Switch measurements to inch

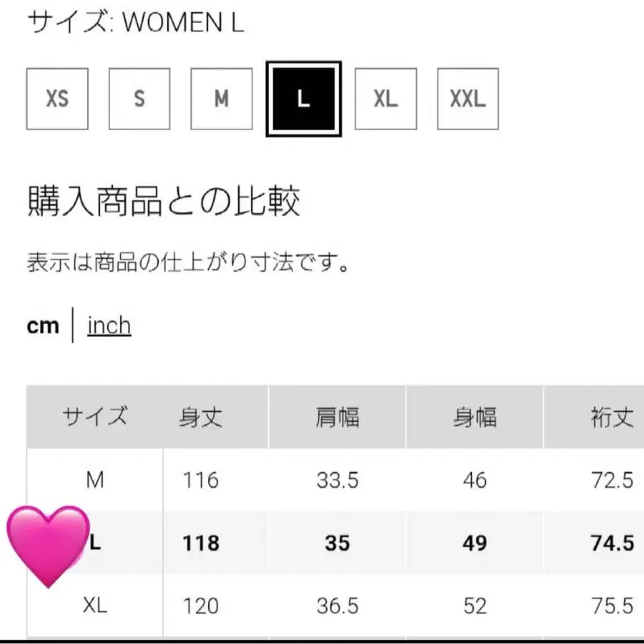[x=108, y=326]
